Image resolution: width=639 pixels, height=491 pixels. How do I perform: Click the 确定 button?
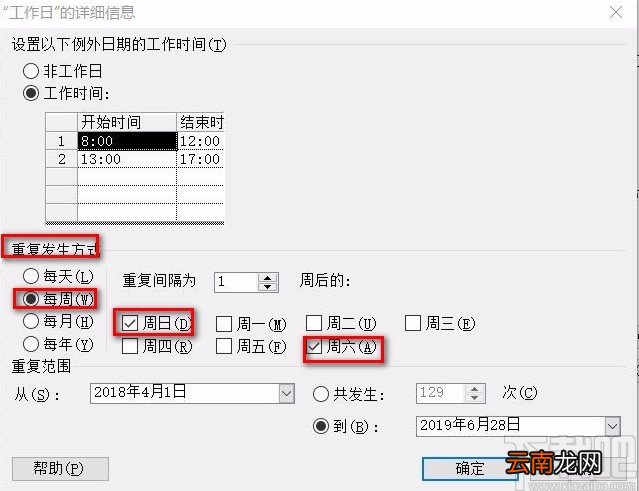coord(470,469)
